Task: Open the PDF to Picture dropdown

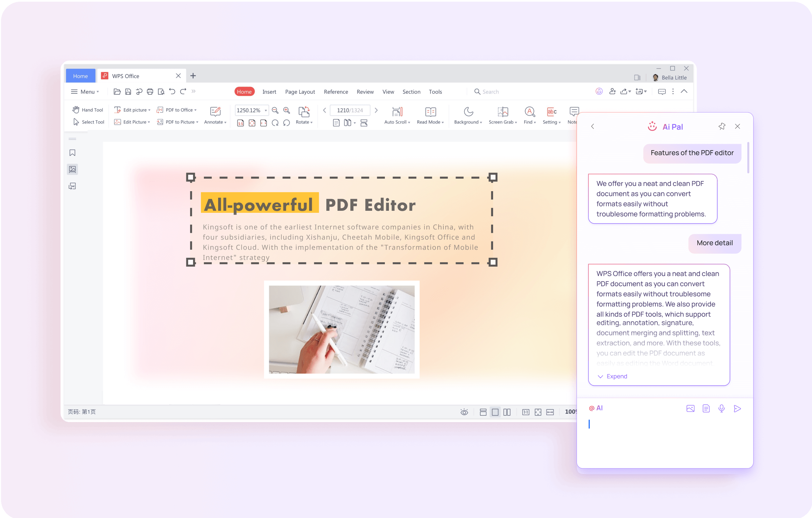Action: click(178, 122)
